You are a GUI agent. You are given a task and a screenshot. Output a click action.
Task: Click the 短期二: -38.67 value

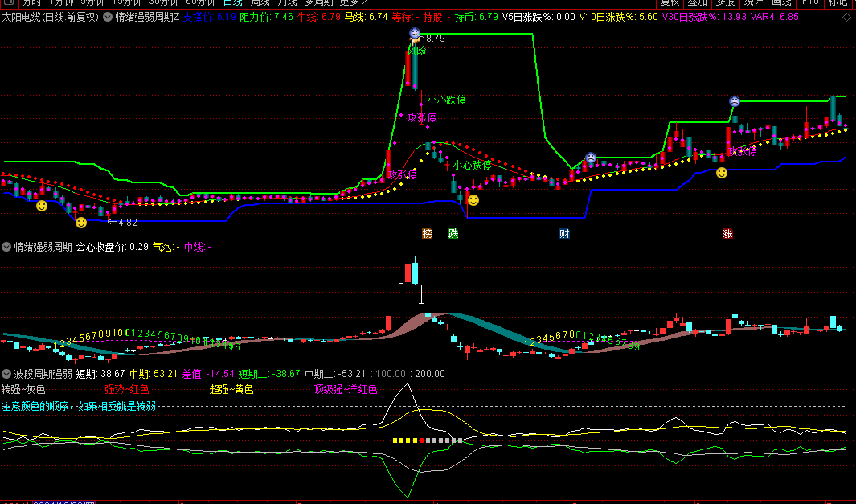270,374
